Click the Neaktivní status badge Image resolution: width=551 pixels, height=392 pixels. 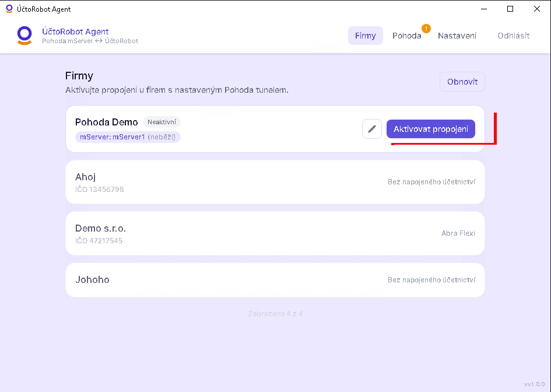[162, 122]
